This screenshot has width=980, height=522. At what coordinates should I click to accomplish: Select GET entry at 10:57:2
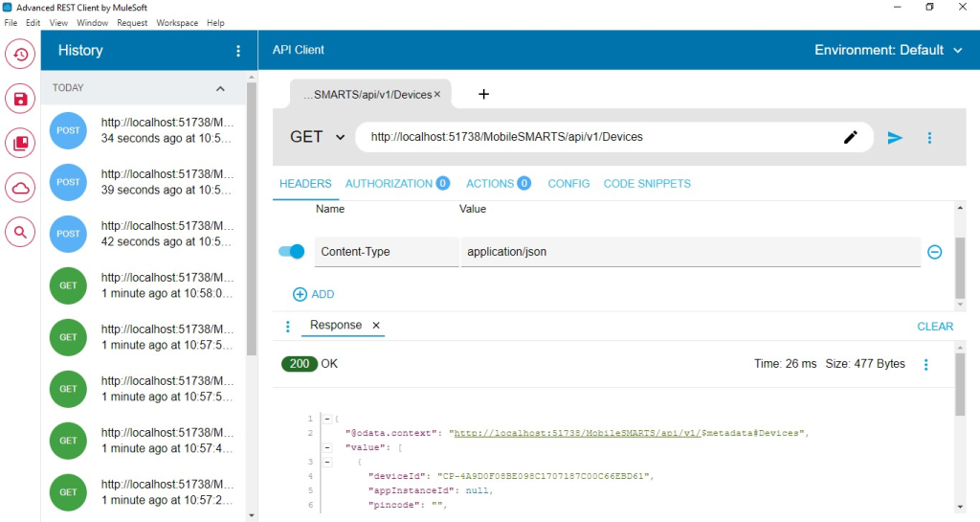[x=142, y=492]
